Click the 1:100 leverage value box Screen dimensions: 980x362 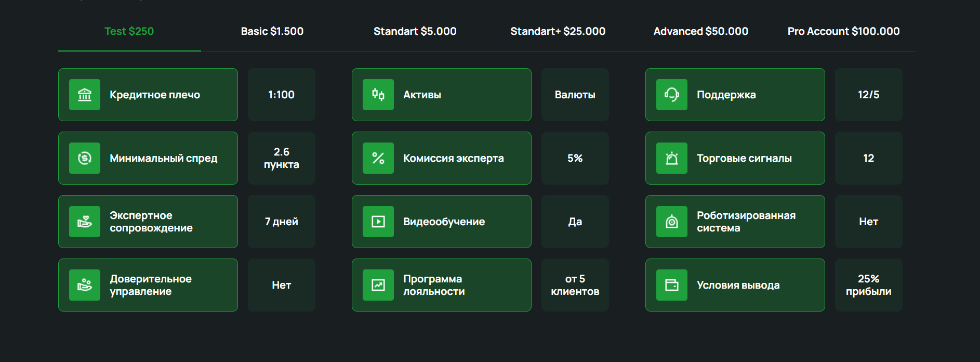(282, 95)
